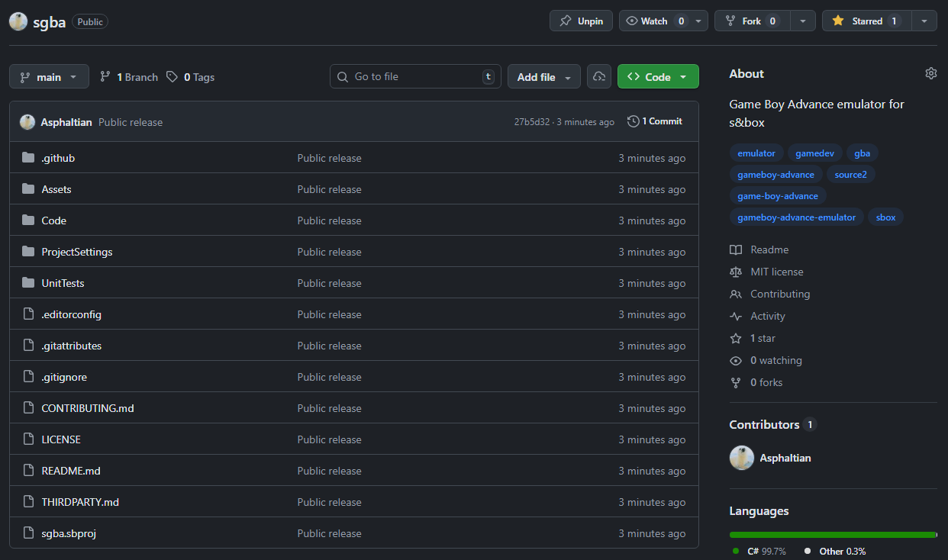The height and width of the screenshot is (560, 948).
Task: Click the Go to file search field
Action: click(414, 77)
